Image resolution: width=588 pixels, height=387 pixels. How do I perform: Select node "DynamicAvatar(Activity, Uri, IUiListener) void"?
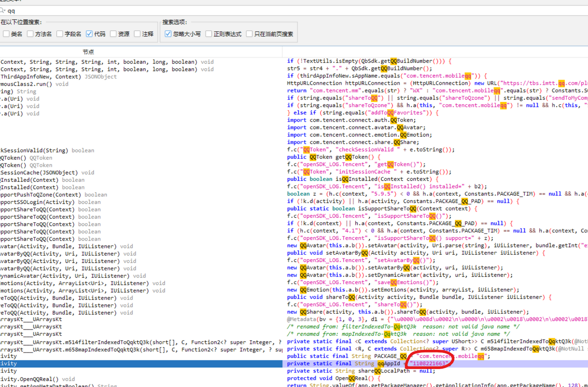(73, 276)
